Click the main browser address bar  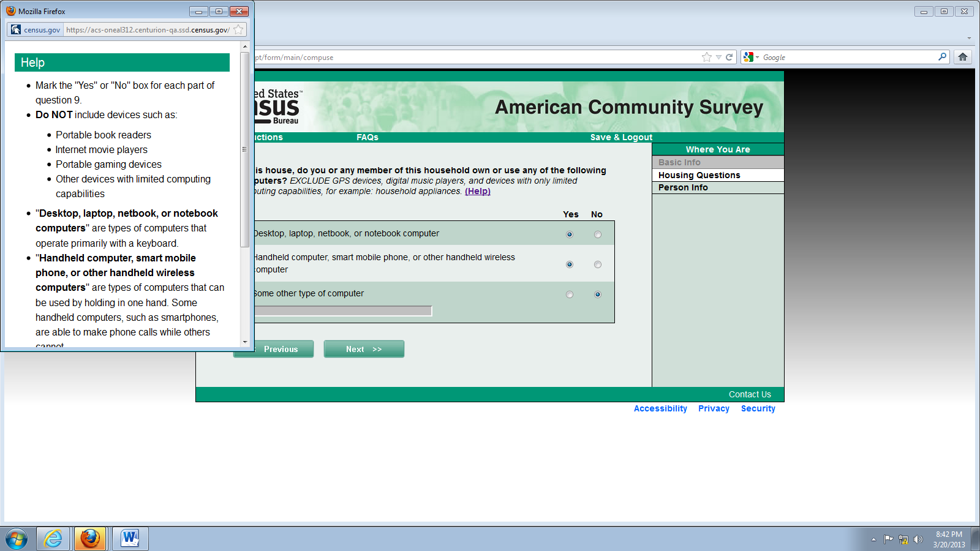(477, 57)
